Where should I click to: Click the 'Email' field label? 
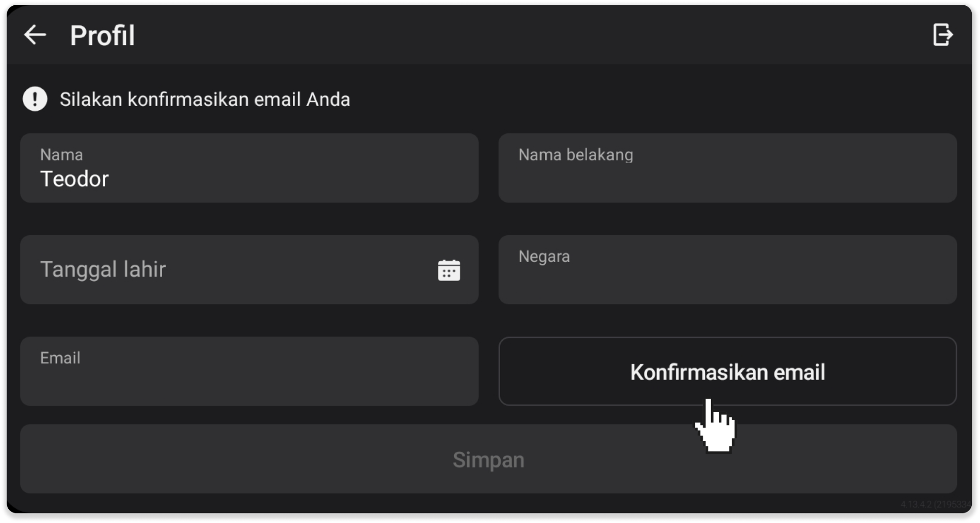tap(60, 358)
